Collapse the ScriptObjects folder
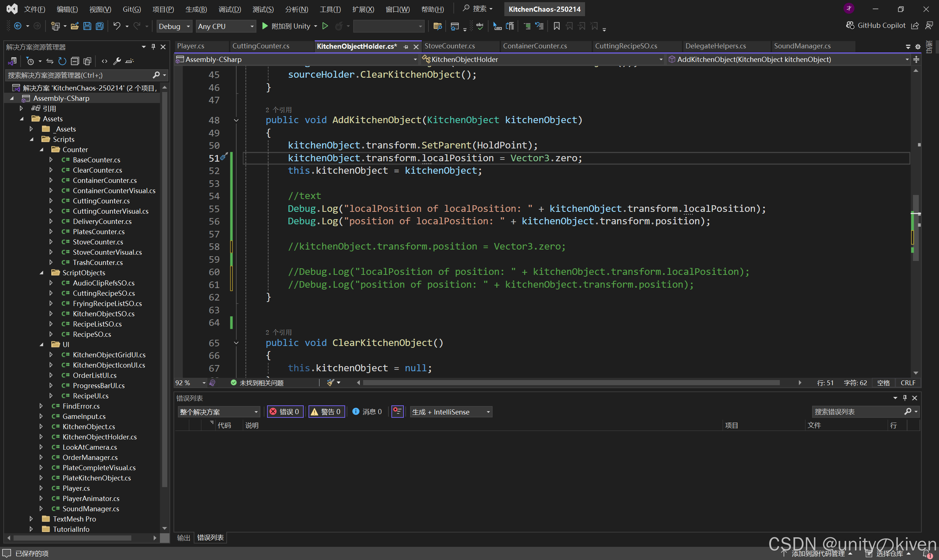This screenshot has height=560, width=939. (42, 272)
